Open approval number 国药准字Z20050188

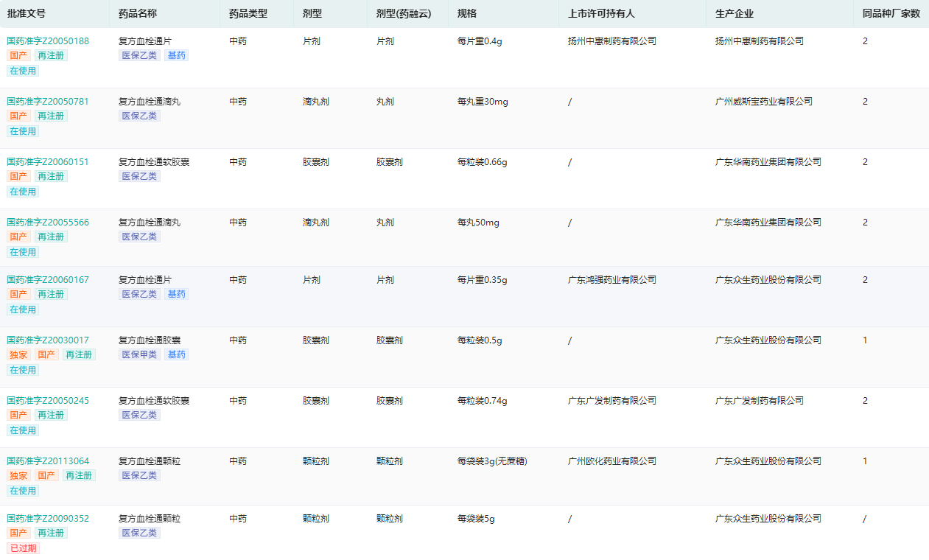coord(48,41)
